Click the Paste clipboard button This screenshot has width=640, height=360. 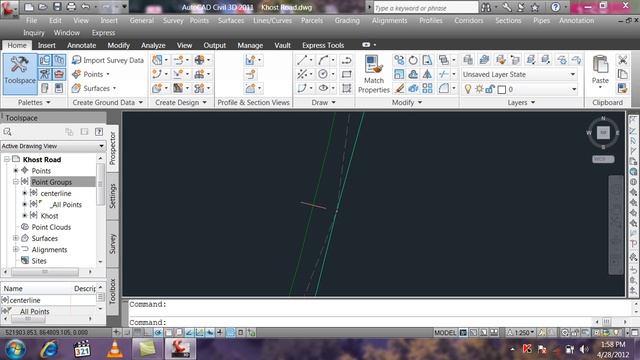(x=600, y=72)
